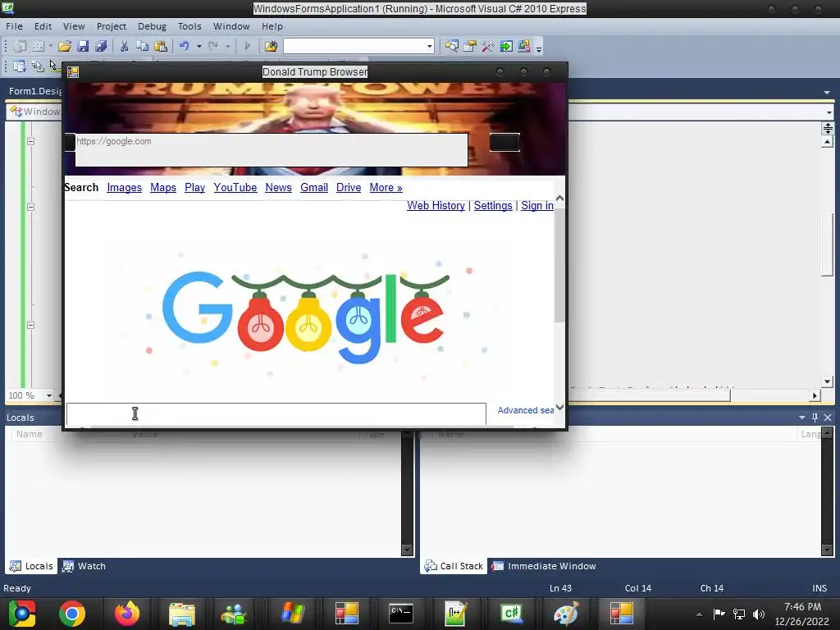The width and height of the screenshot is (840, 630).
Task: Collapse the middle code outlining minus box
Action: pos(30,207)
